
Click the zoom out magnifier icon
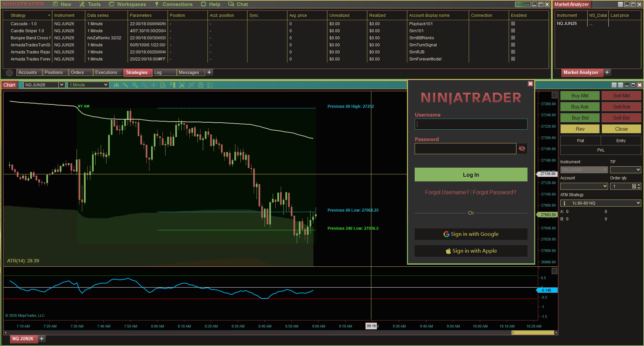click(144, 85)
